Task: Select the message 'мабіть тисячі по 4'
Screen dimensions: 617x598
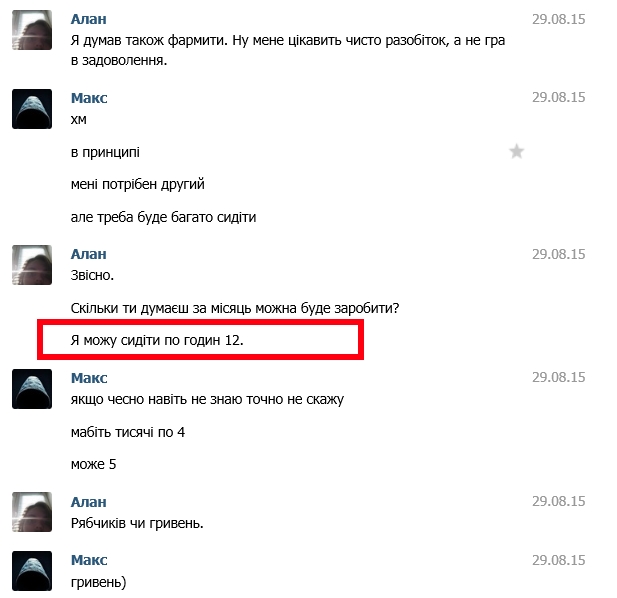Action: click(128, 432)
